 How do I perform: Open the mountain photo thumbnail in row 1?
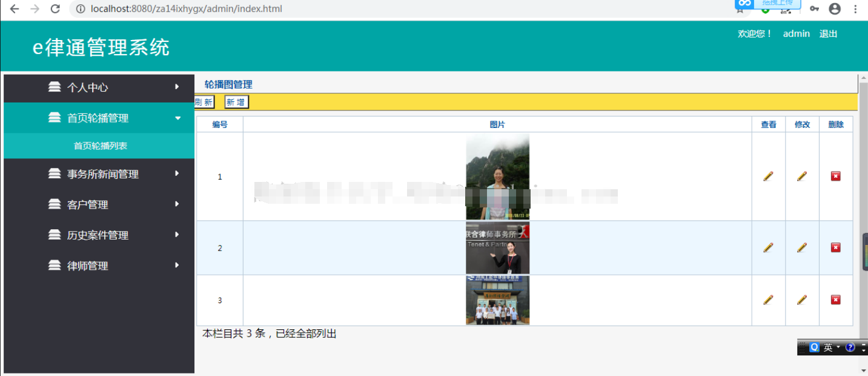point(498,176)
